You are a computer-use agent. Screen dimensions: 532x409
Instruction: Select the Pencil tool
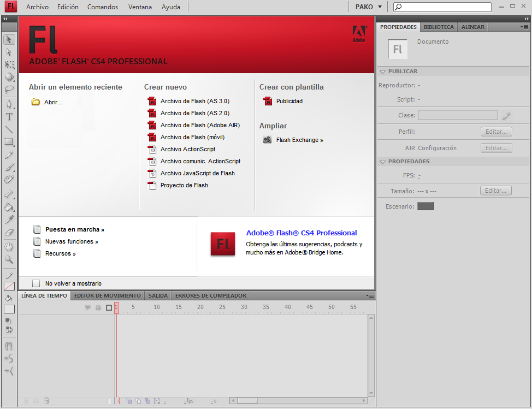click(x=9, y=155)
